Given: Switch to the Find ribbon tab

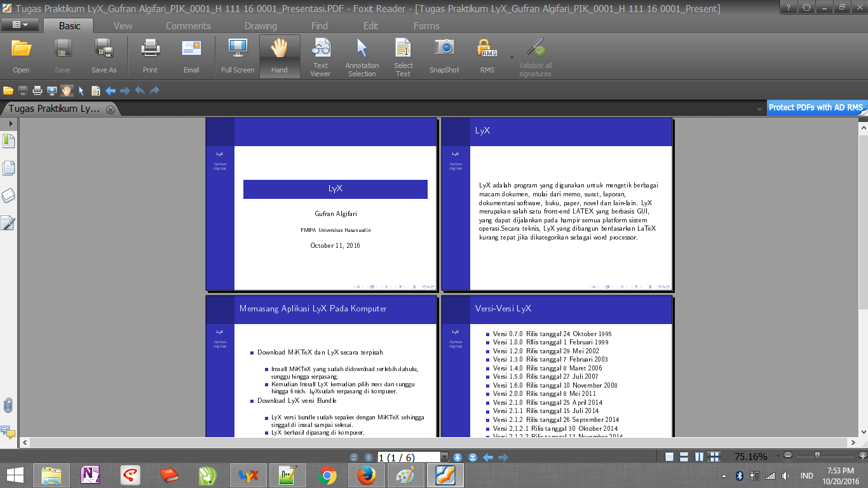Looking at the screenshot, I should pyautogui.click(x=320, y=26).
